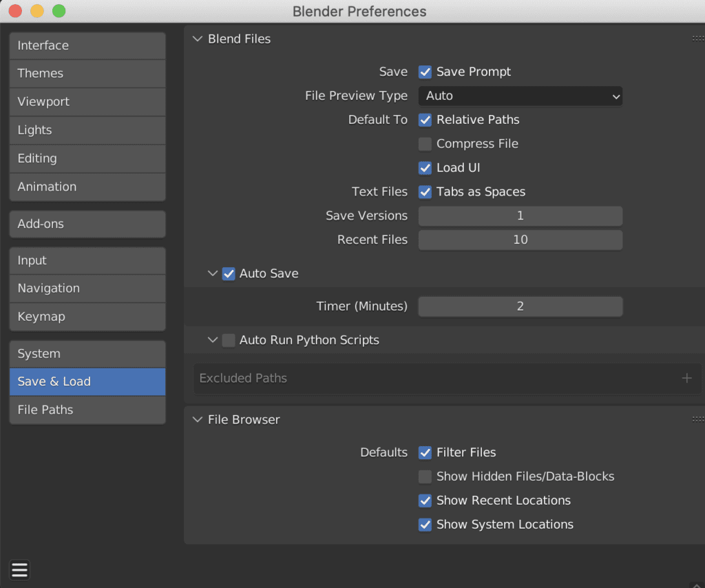Enable Compress File checkbox

tap(425, 144)
